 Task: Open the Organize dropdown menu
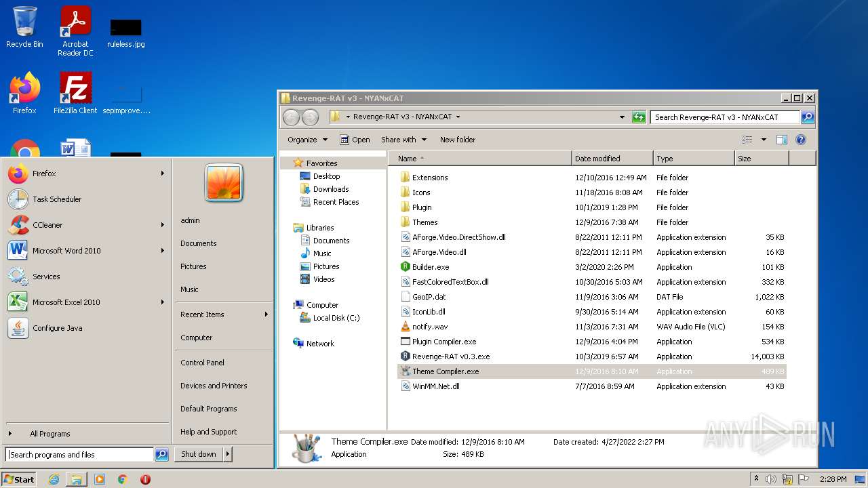[x=307, y=140]
